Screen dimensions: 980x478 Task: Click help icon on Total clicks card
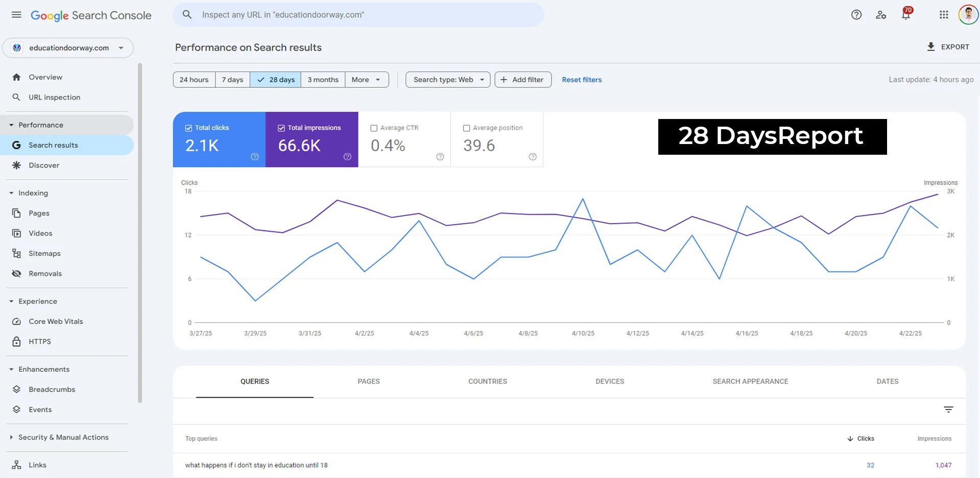click(255, 157)
